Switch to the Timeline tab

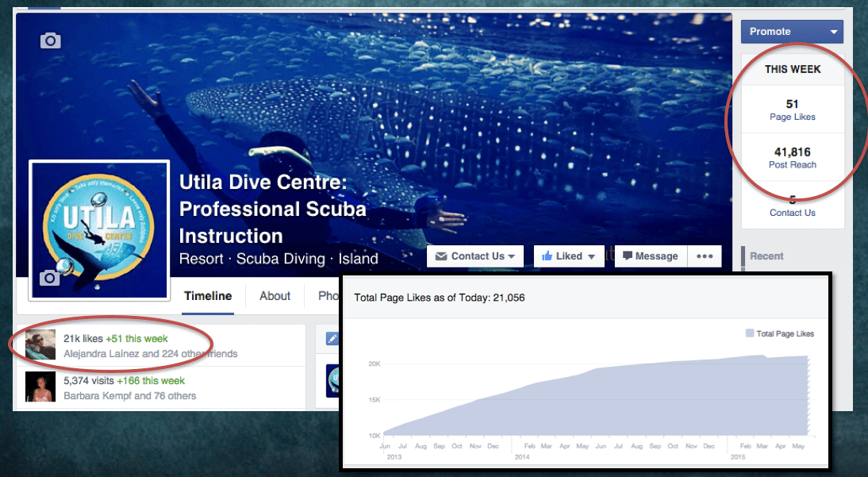[208, 296]
